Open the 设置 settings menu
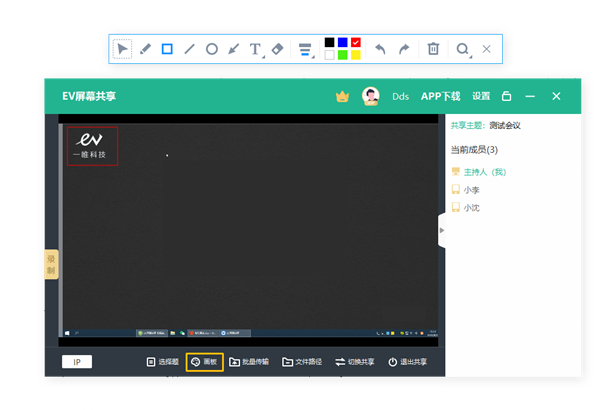The width and height of the screenshot is (600, 410). click(481, 96)
